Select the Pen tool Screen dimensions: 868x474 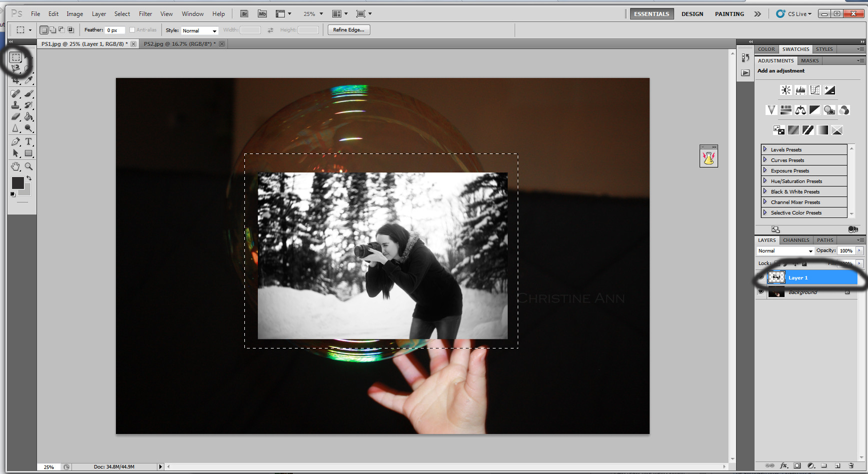[16, 142]
